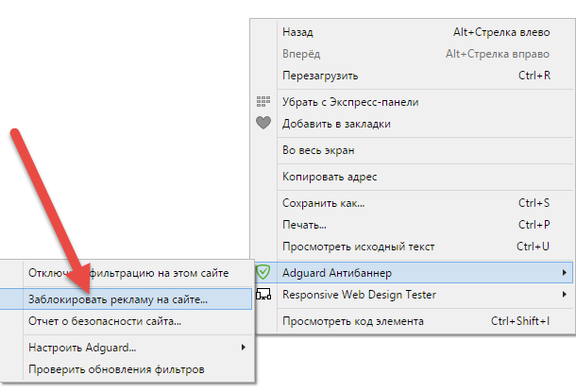Expand the Responsive Web Design Tester submenu arrow
Image resolution: width=576 pixels, height=392 pixels.
[565, 295]
